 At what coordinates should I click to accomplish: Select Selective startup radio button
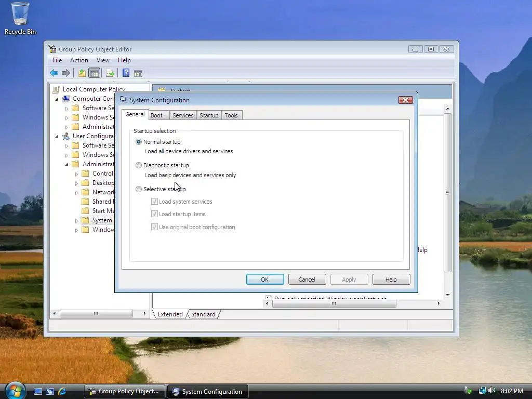point(138,189)
